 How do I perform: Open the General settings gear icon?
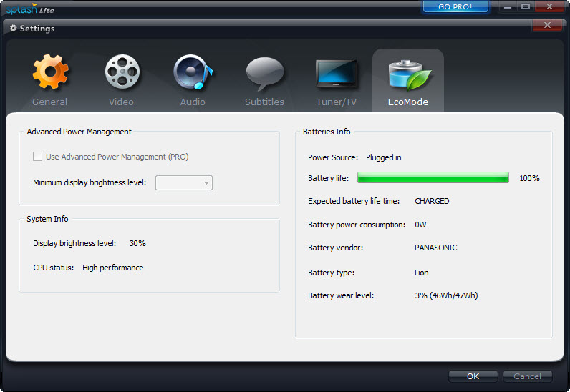(50, 72)
